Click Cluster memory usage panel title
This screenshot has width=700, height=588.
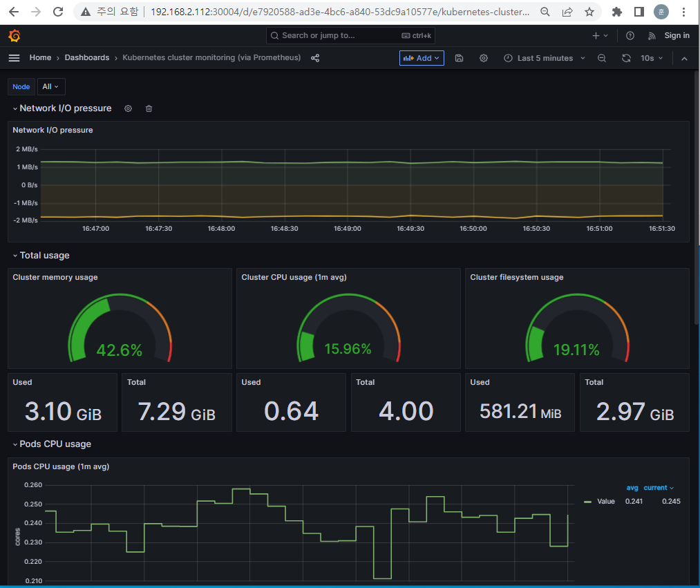tap(55, 277)
